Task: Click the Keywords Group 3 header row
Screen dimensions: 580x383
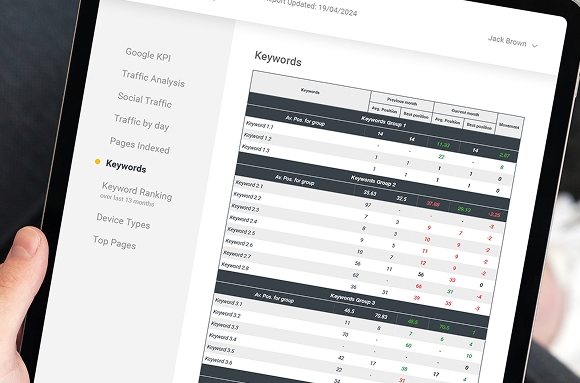Action: 352,299
